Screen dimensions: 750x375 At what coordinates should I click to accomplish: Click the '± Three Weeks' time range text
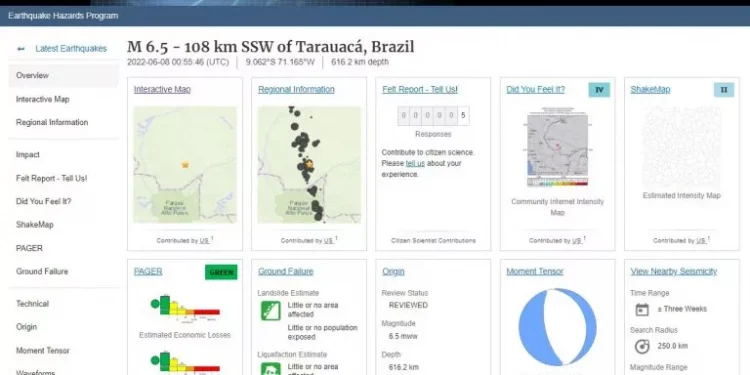coord(682,309)
